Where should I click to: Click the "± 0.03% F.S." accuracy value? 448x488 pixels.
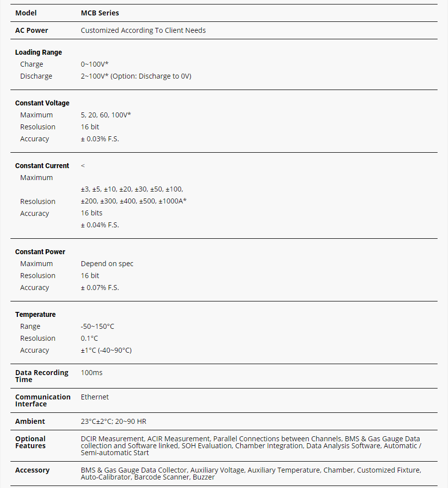[100, 139]
